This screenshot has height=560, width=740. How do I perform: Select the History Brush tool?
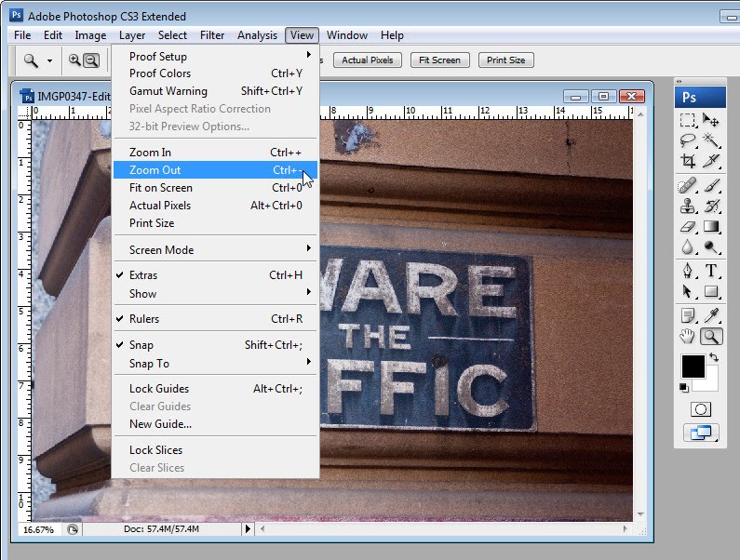(x=711, y=206)
